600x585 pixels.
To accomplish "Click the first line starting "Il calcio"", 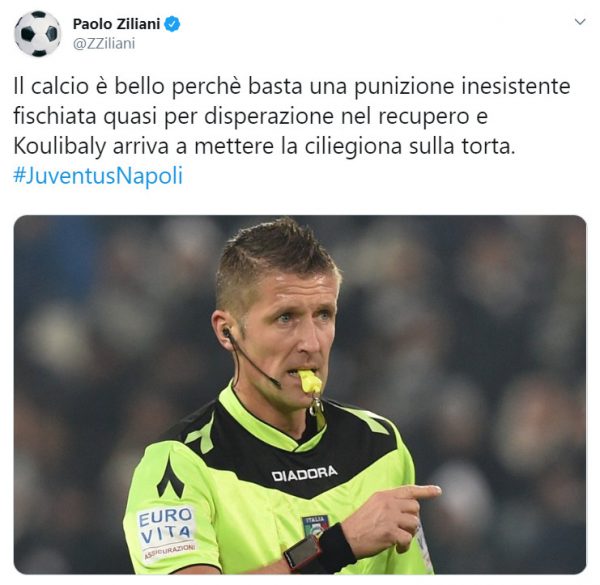I will point(292,86).
